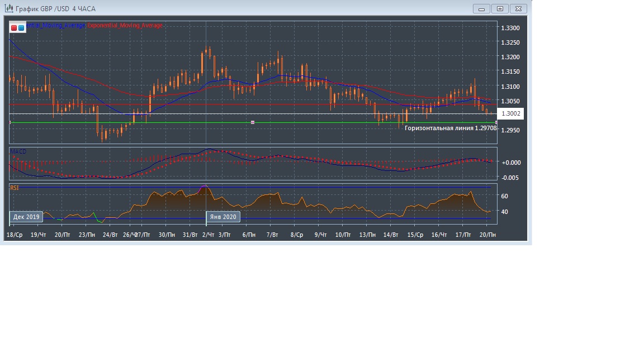
Task: Click the candlestick chart icon in title bar
Action: pyautogui.click(x=9, y=8)
